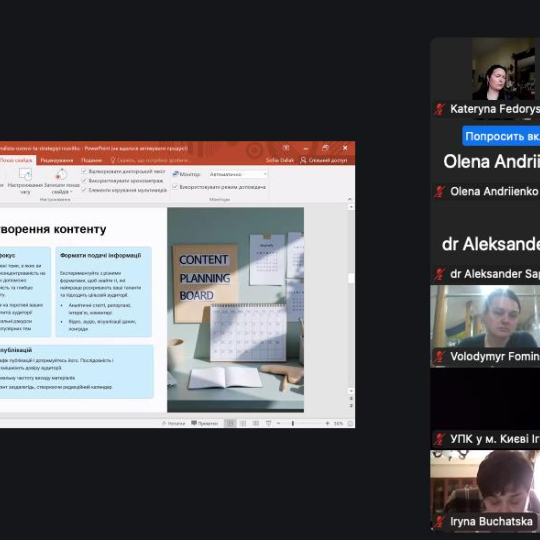Click the Rehearse Timings icon

pyautogui.click(x=25, y=174)
